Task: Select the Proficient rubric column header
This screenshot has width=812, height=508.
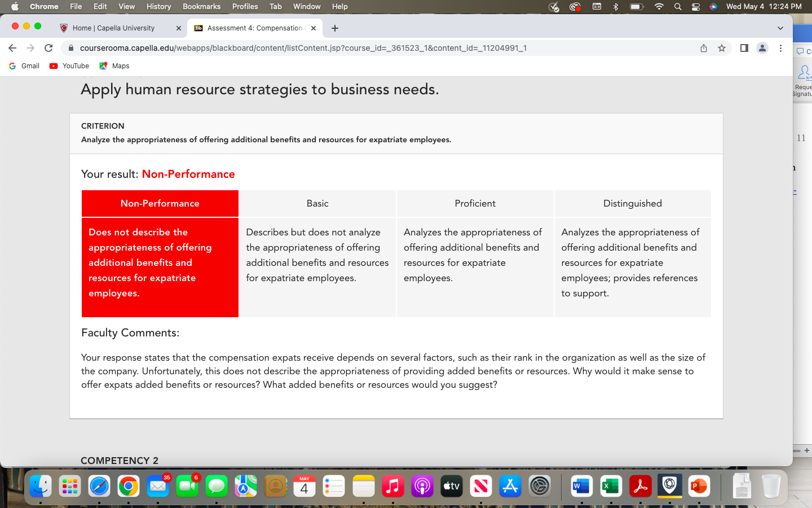Action: tap(475, 203)
